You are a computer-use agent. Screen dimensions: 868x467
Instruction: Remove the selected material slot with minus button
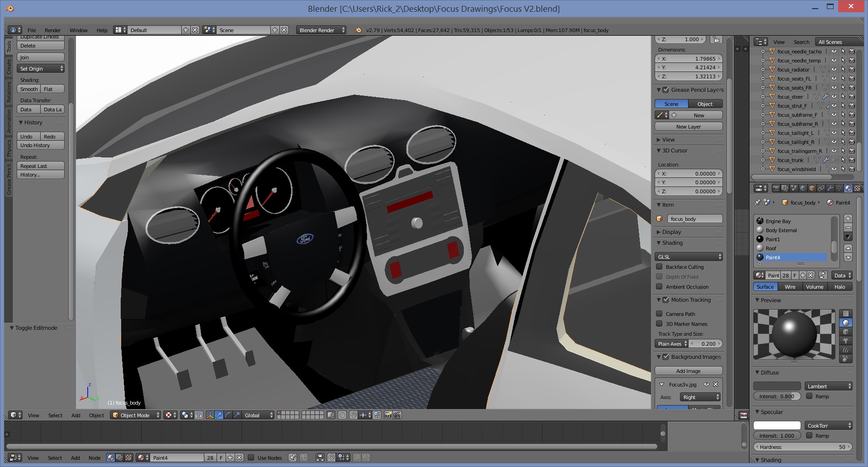point(848,228)
